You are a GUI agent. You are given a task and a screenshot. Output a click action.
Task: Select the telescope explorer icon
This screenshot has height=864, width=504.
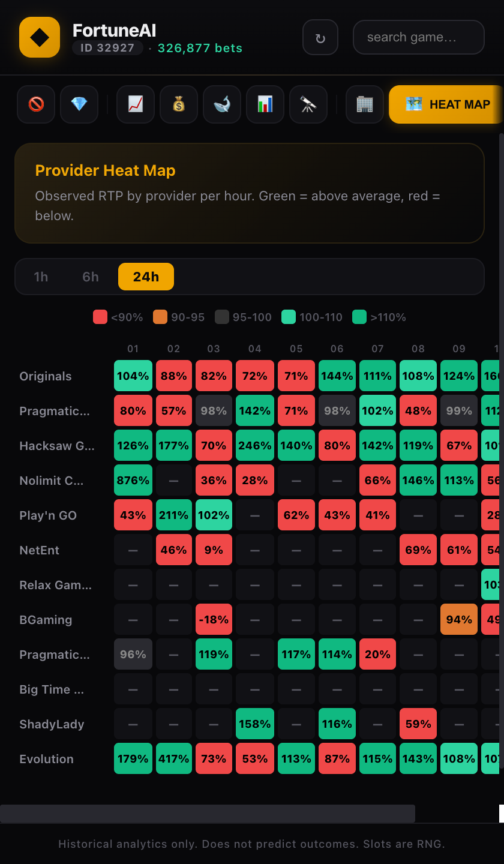click(308, 104)
